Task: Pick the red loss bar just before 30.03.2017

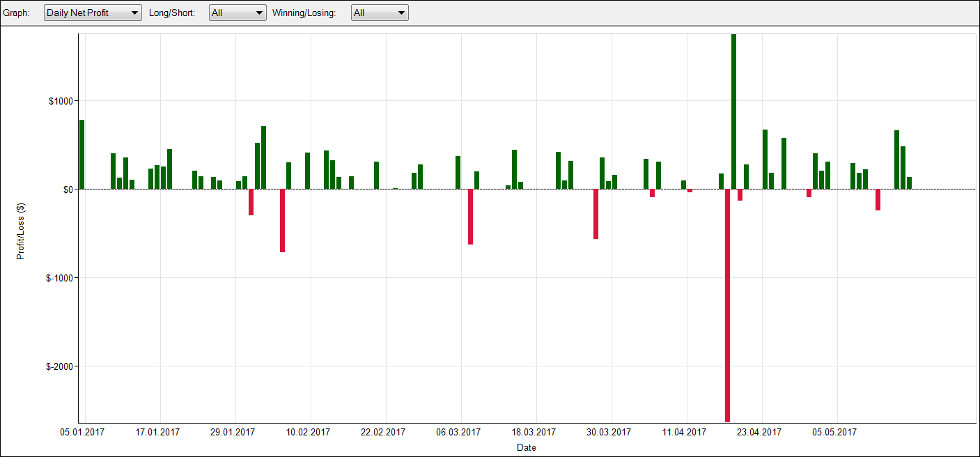Action: 596,214
